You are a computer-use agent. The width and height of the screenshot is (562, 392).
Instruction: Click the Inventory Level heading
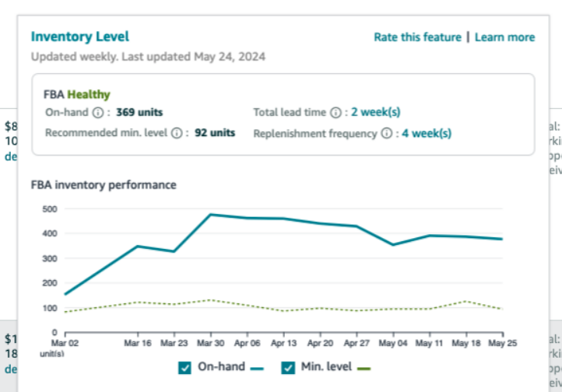(80, 37)
